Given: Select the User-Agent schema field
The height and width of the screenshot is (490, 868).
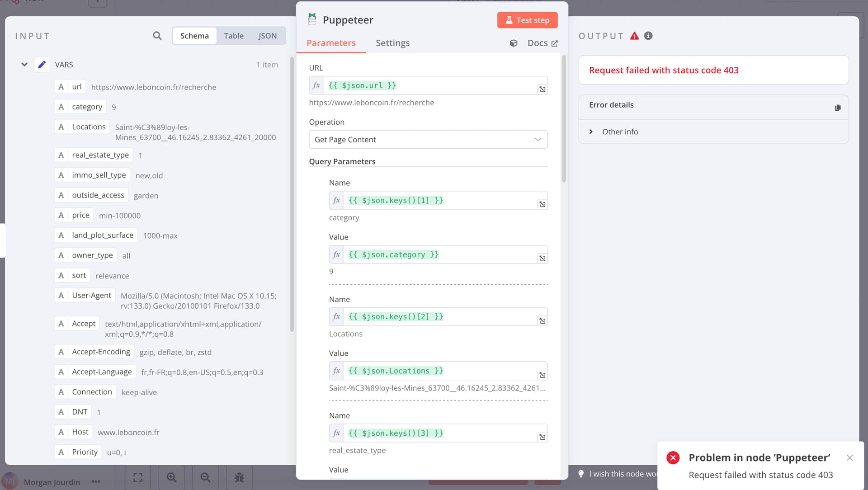Looking at the screenshot, I should (85, 295).
